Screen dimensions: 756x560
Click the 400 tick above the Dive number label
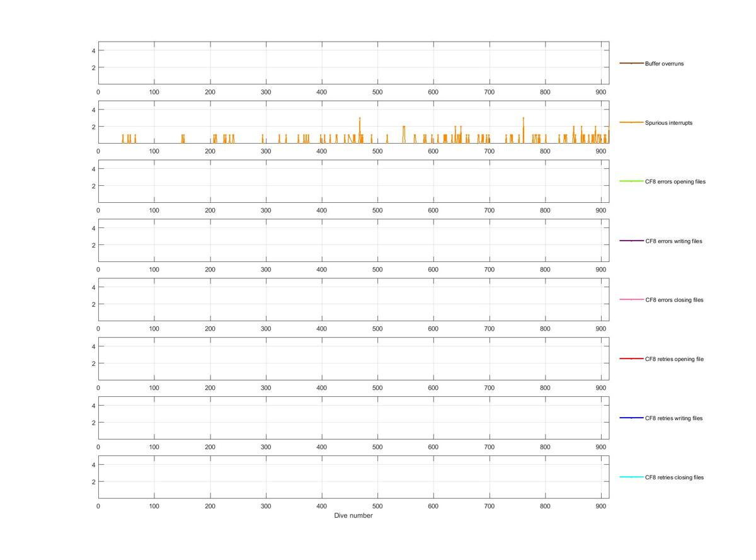pyautogui.click(x=321, y=506)
